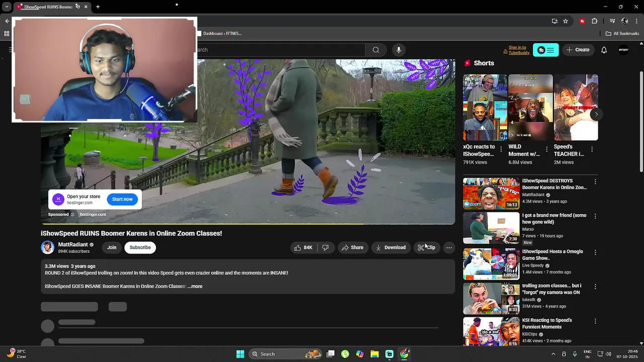Open 'Dashboard « FITNES...' bookmark

coord(219,34)
